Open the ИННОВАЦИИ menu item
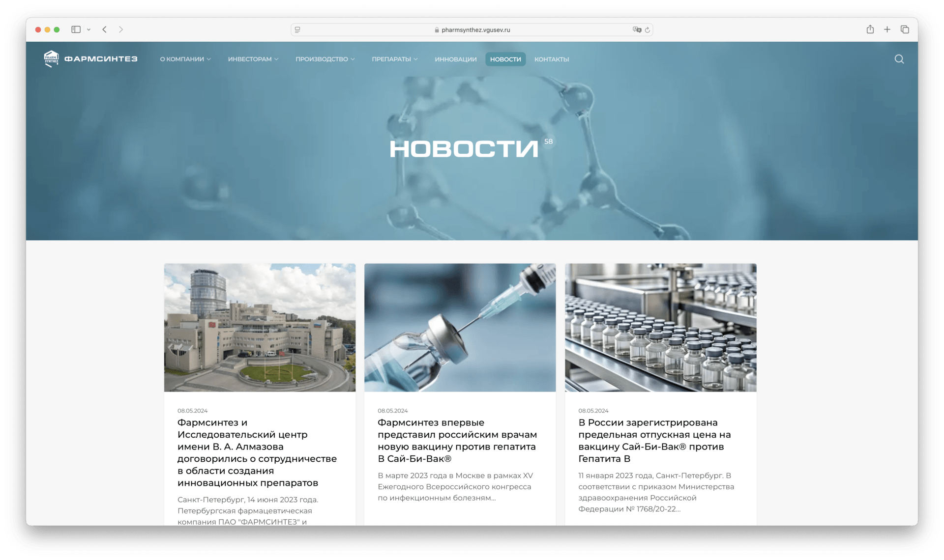944x560 pixels. tap(455, 59)
